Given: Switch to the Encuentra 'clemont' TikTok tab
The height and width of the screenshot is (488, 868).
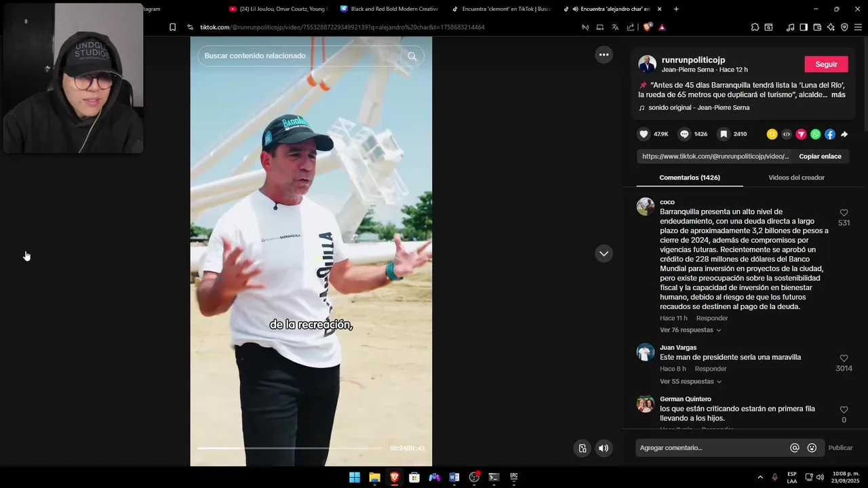Looking at the screenshot, I should pyautogui.click(x=501, y=9).
